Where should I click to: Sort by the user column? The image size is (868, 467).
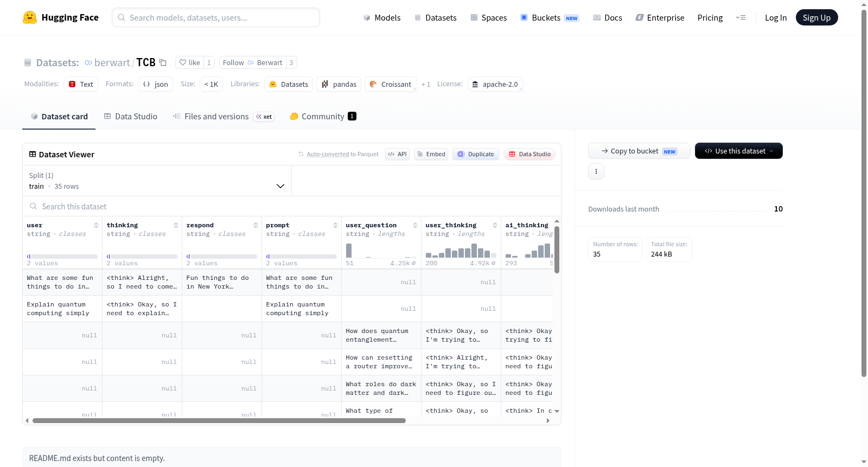pos(96,225)
